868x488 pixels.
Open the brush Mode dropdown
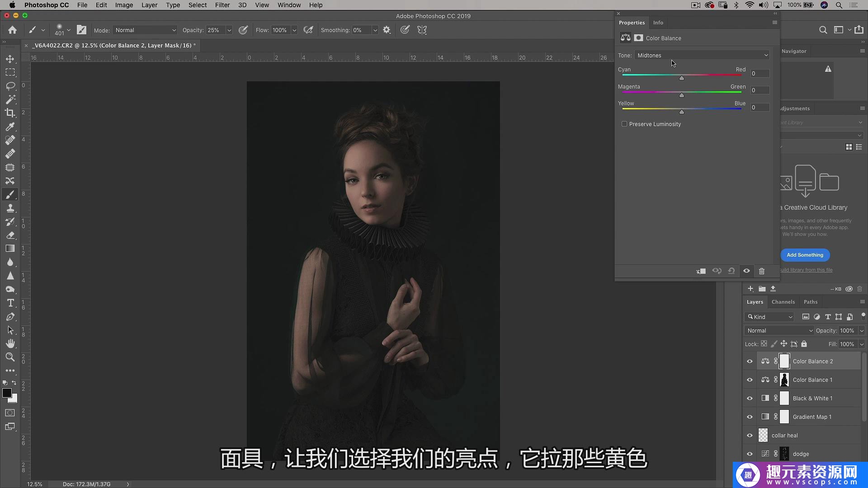145,30
